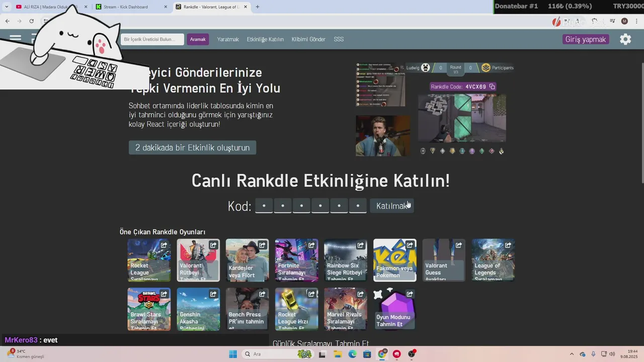This screenshot has height=362, width=644.
Task: Expand the system tray hidden icons chevron
Action: 572,354
